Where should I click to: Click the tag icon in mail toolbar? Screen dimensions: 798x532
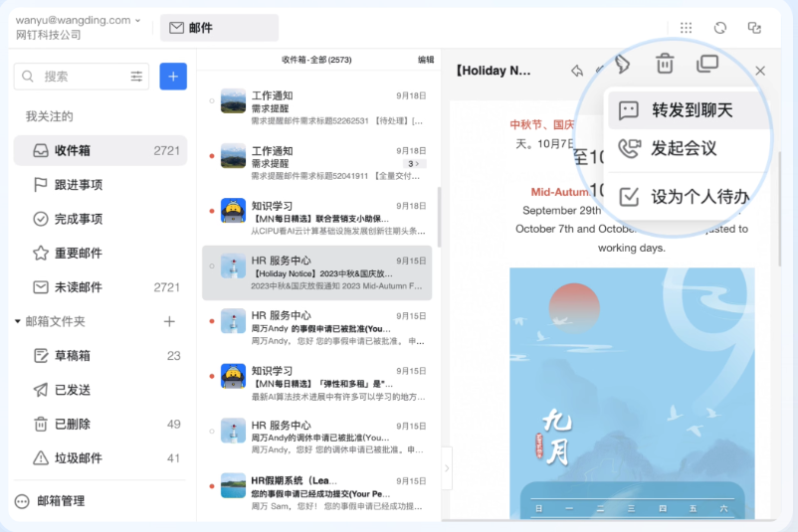pyautogui.click(x=622, y=64)
